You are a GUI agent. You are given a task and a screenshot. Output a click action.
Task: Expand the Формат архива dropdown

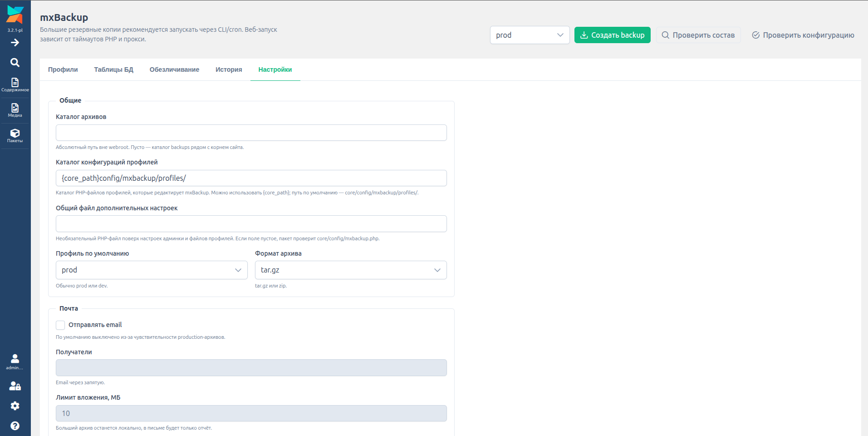(351, 270)
